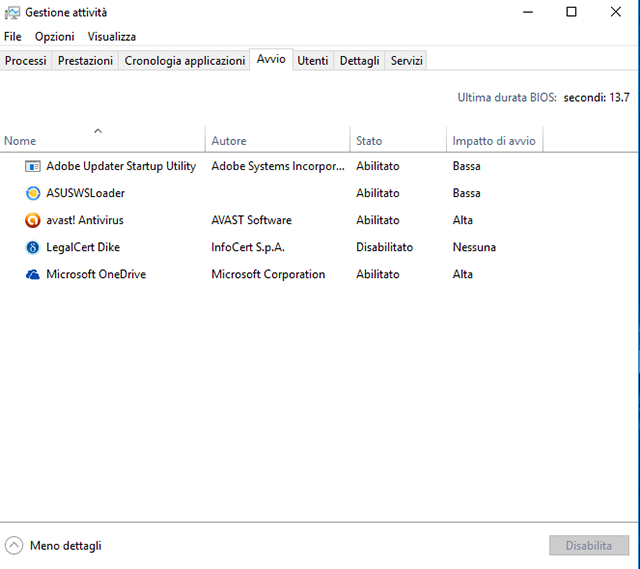Click the InfoCert S.p.A. author cell
Viewport: 640px width, 569px height.
248,247
